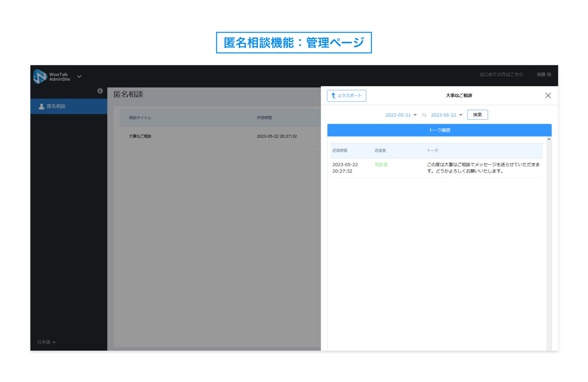Click the 相談タイトル column header
Viewport: 588px width, 382px height.
140,118
